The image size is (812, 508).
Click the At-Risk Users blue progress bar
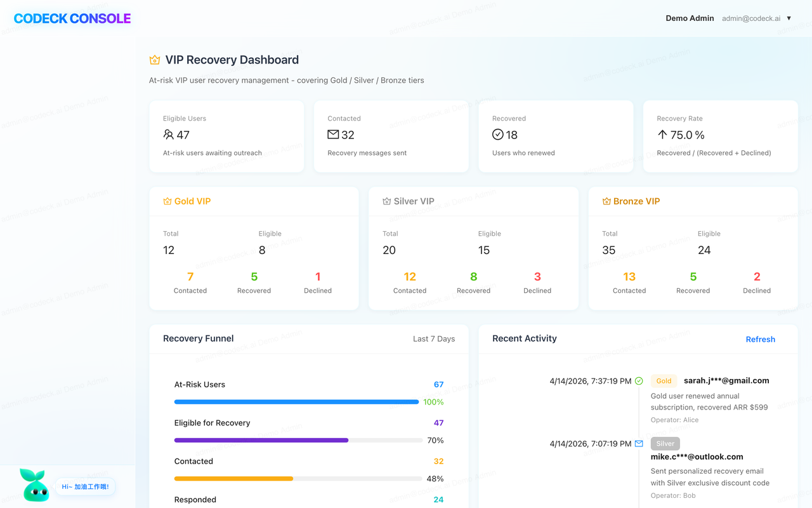(x=297, y=402)
